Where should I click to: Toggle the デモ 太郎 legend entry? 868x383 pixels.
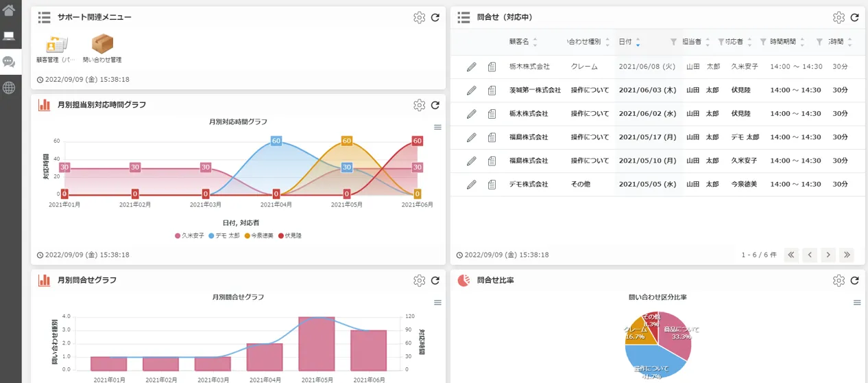coord(224,235)
